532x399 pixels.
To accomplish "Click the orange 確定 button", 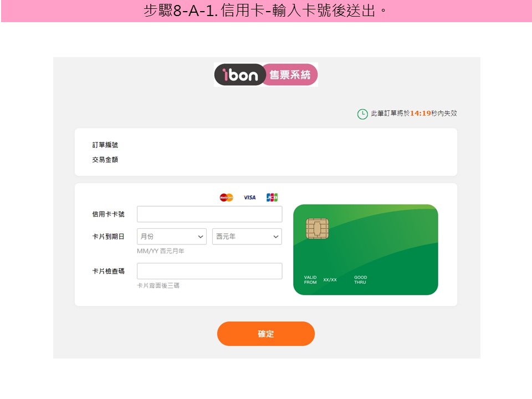I will [266, 334].
